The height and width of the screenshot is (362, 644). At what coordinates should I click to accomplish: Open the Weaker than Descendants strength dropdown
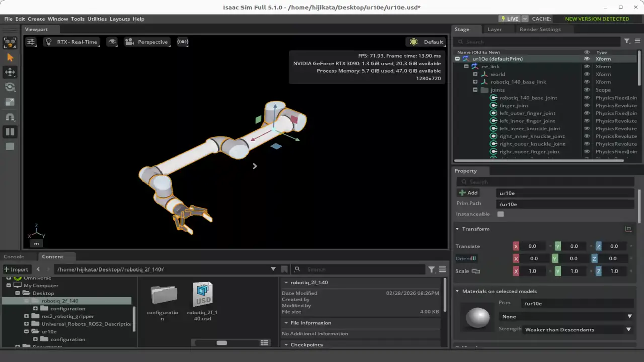point(578,330)
